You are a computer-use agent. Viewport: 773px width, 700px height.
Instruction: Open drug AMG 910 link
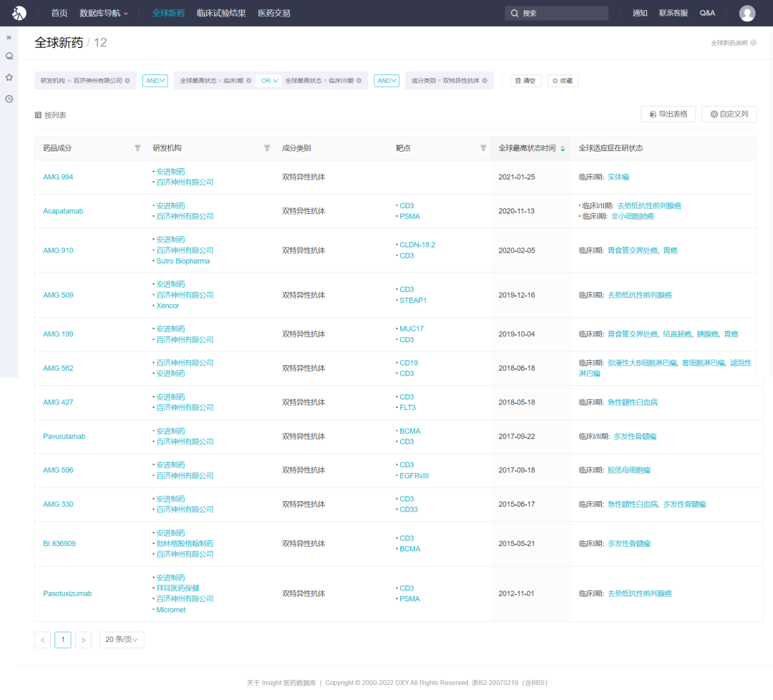[58, 251]
